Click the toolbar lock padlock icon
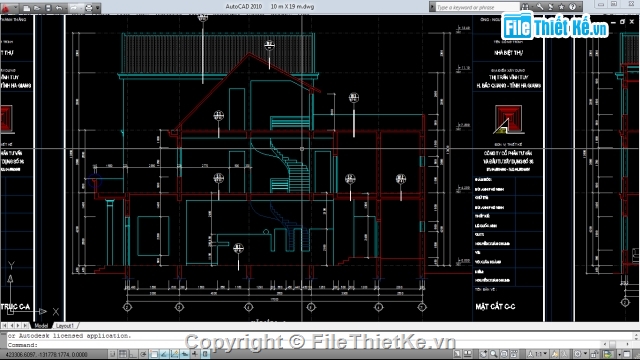The image size is (640, 360). (x=595, y=354)
